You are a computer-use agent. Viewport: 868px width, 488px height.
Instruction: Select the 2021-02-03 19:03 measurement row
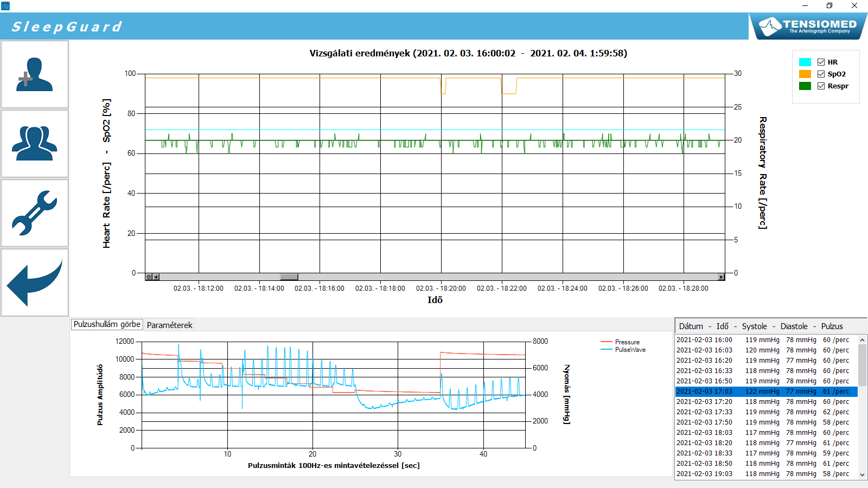766,474
